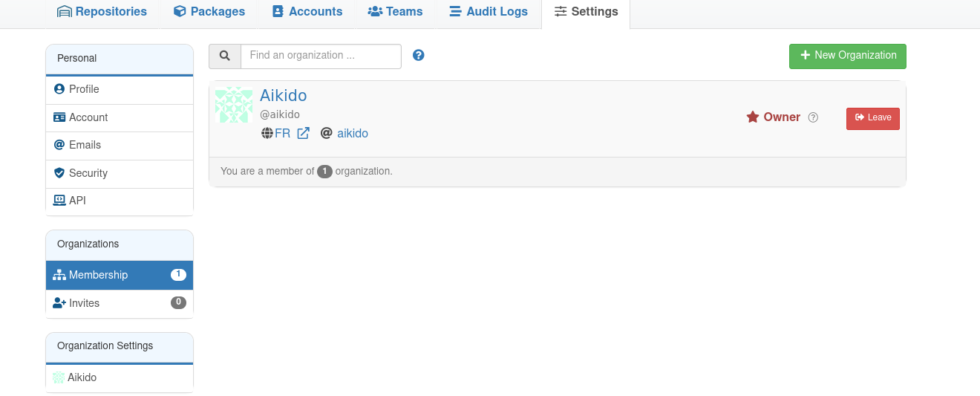Open the Teams tab

(395, 12)
